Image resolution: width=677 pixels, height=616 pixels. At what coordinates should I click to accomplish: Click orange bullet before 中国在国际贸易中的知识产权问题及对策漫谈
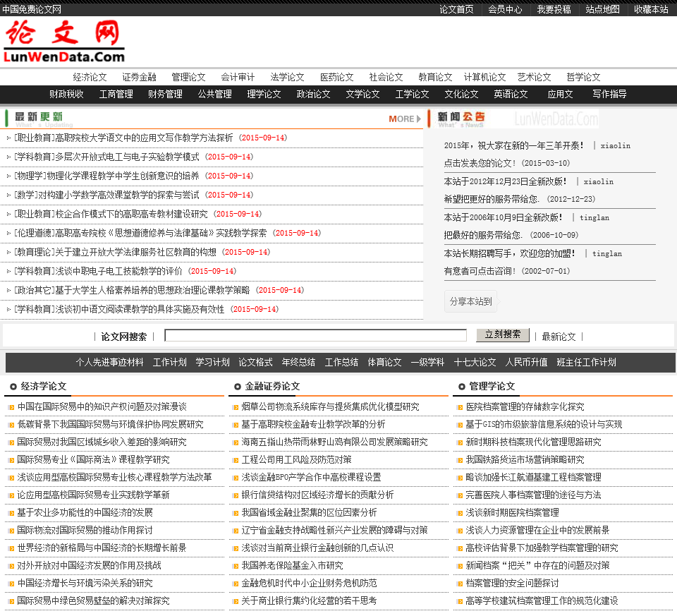(x=11, y=407)
